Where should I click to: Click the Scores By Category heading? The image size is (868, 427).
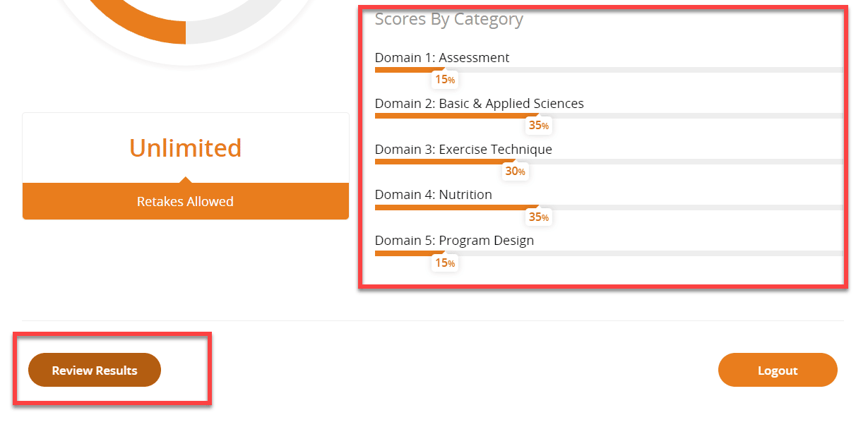[x=448, y=19]
